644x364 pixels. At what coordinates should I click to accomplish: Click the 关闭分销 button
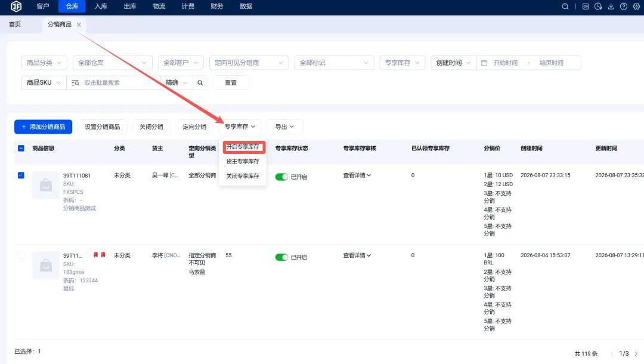pyautogui.click(x=151, y=127)
